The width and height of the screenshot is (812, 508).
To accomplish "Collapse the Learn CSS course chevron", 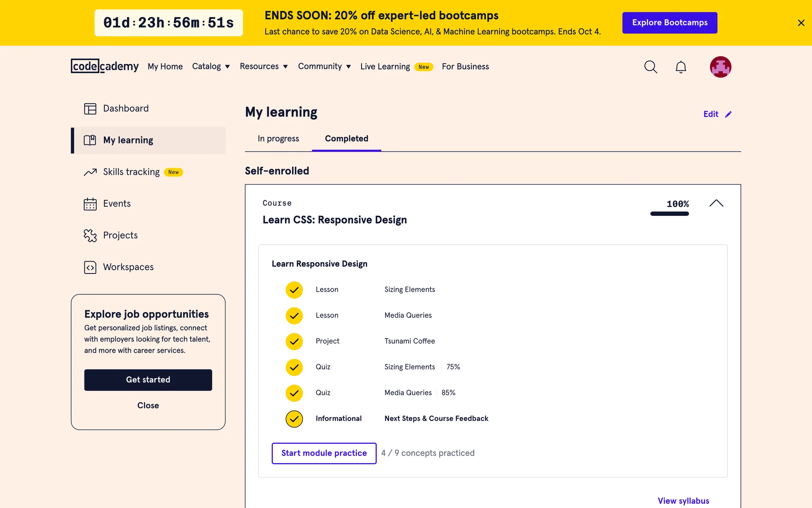I will (x=716, y=204).
